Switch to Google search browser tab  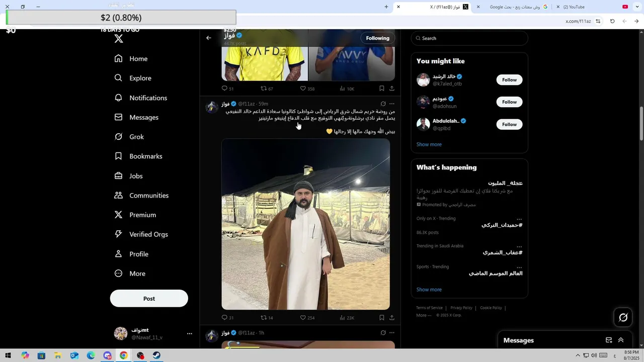click(x=513, y=7)
